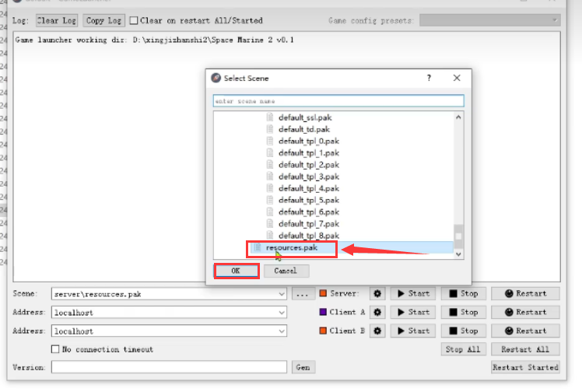The image size is (582, 392).
Task: Enable Clear on restart All/Started checkbox
Action: (134, 20)
